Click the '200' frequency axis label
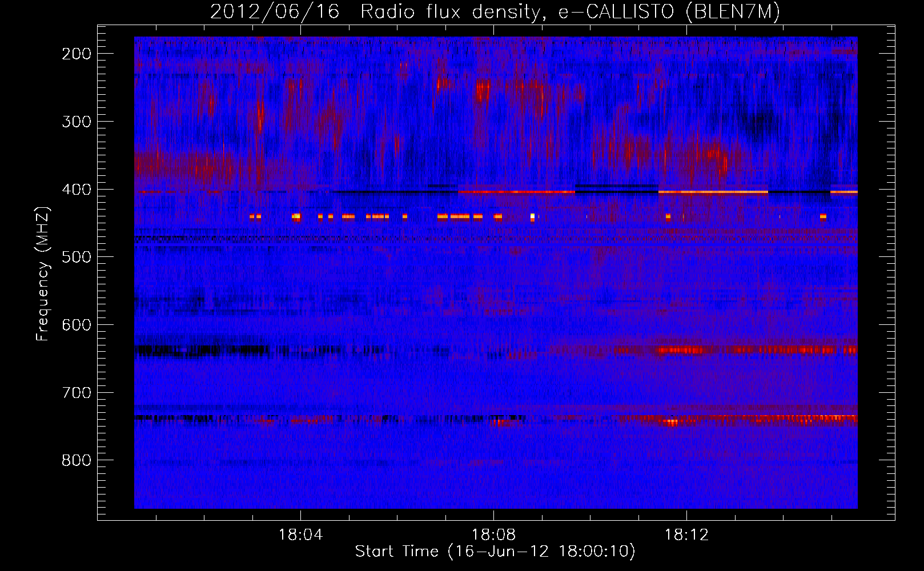The image size is (924, 571). (x=76, y=54)
